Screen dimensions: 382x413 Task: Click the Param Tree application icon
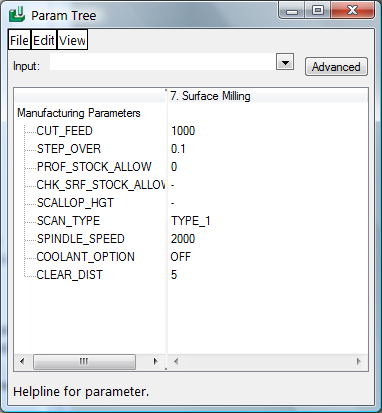click(x=16, y=14)
